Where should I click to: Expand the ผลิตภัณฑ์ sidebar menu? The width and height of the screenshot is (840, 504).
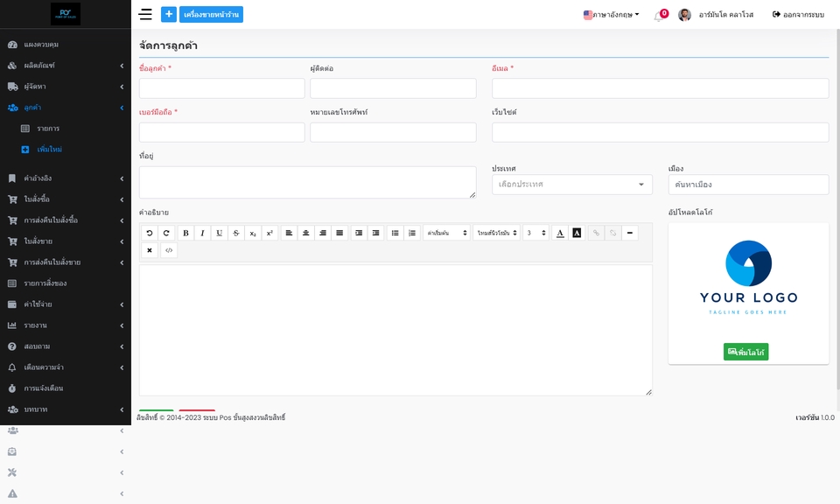click(66, 66)
